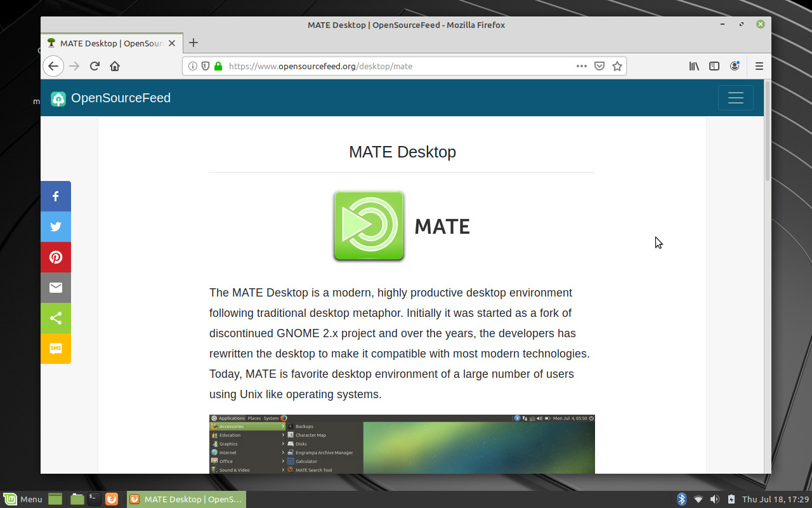The height and width of the screenshot is (508, 812).
Task: Click the tracking protection shield toggle
Action: pos(204,65)
